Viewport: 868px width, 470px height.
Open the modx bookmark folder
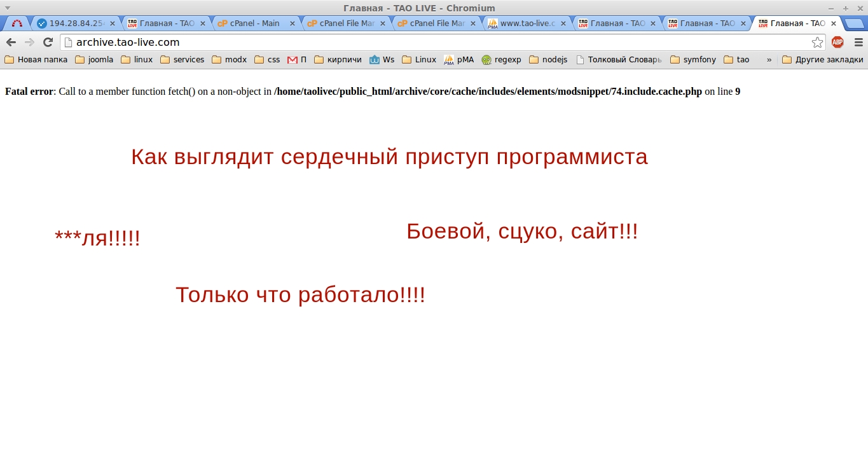[229, 60]
